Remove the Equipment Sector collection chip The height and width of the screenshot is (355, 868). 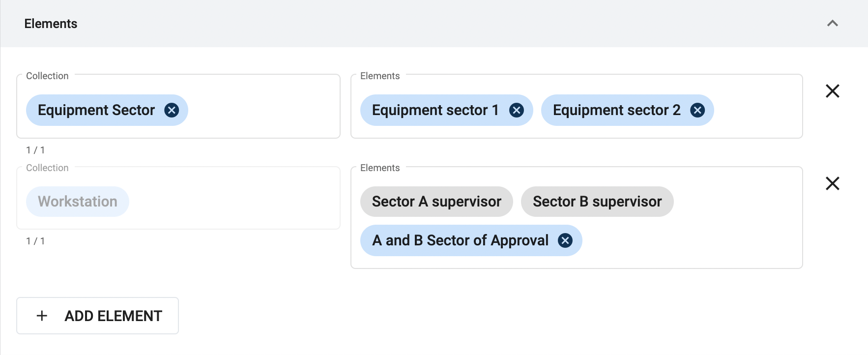pyautogui.click(x=172, y=110)
